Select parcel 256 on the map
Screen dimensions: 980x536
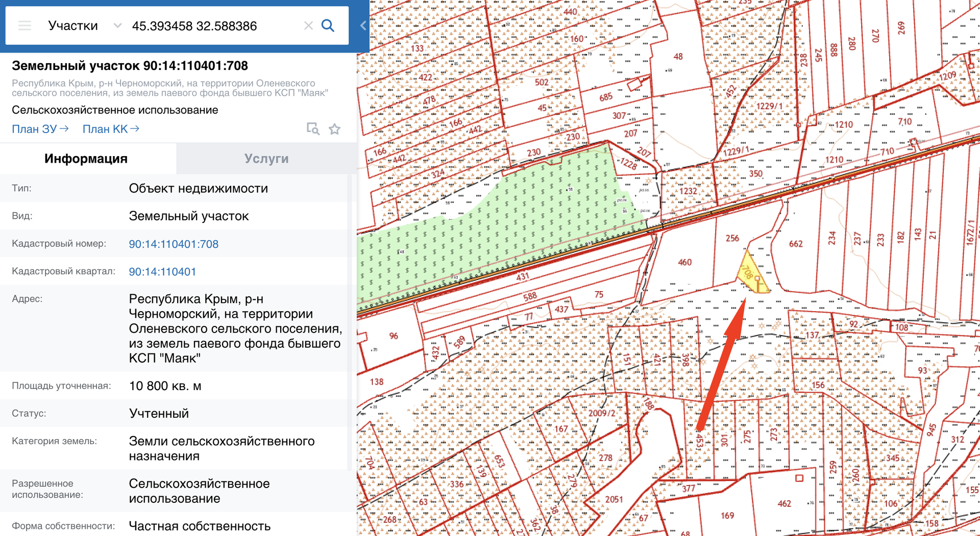(732, 238)
